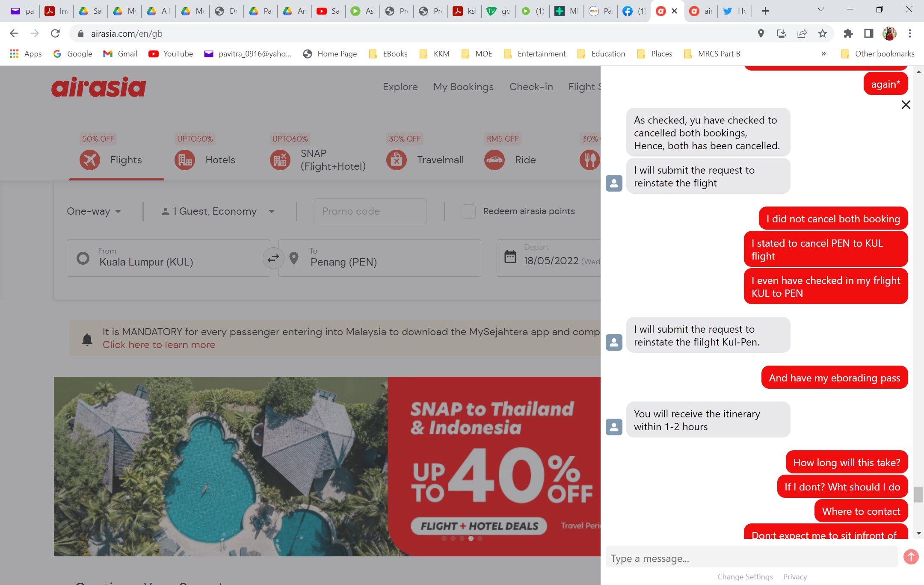Viewport: 924px width, 585px height.
Task: Open Chrome side panel icon
Action: click(868, 33)
